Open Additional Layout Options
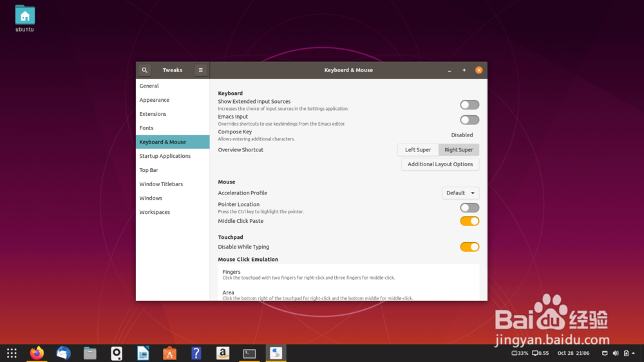 click(x=440, y=164)
